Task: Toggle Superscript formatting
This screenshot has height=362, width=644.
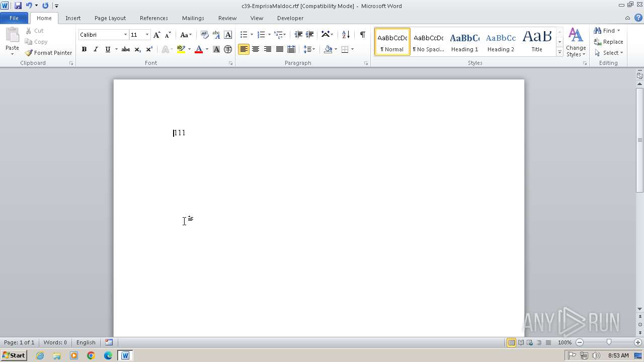Action: pos(149,49)
